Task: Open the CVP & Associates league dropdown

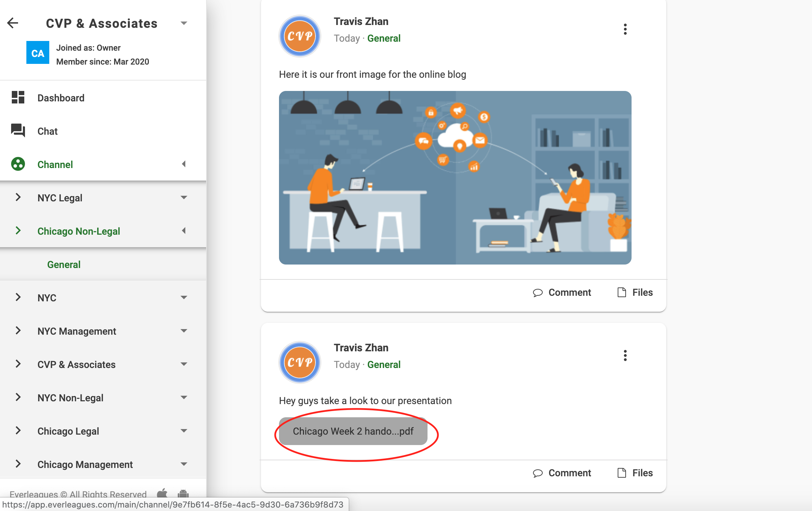Action: [184, 23]
